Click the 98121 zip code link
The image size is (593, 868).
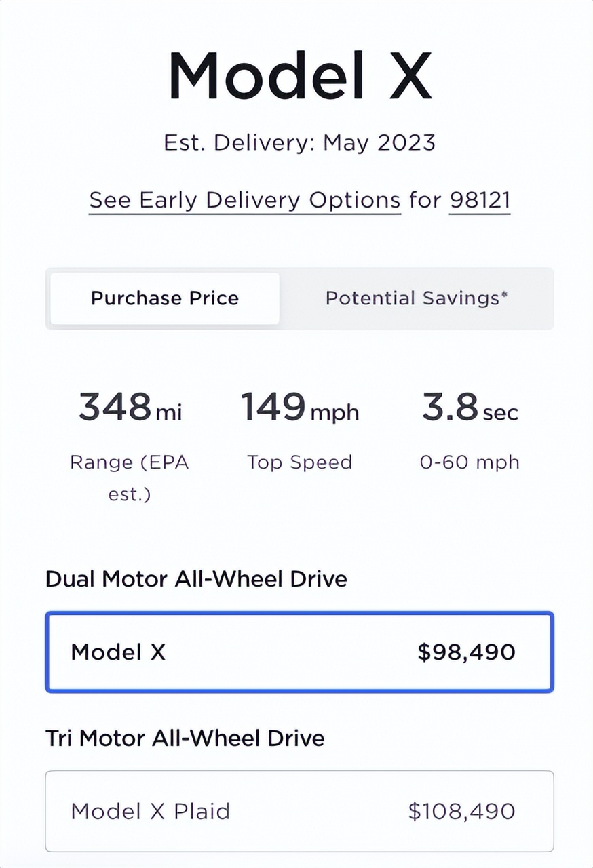(479, 201)
